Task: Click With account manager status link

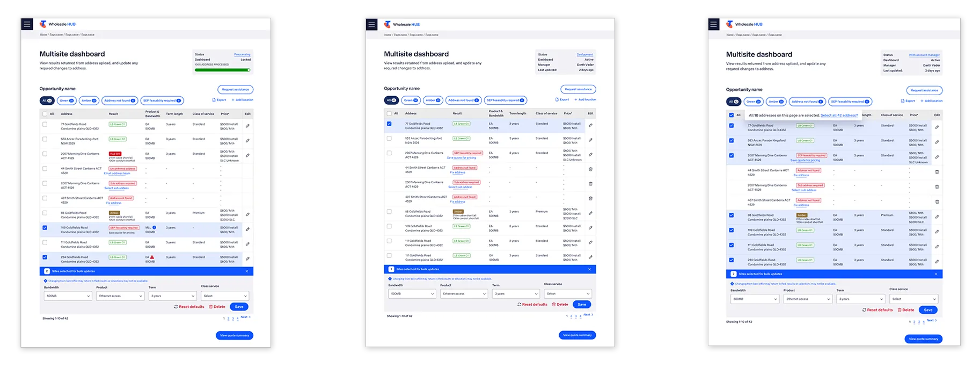Action: tap(924, 55)
